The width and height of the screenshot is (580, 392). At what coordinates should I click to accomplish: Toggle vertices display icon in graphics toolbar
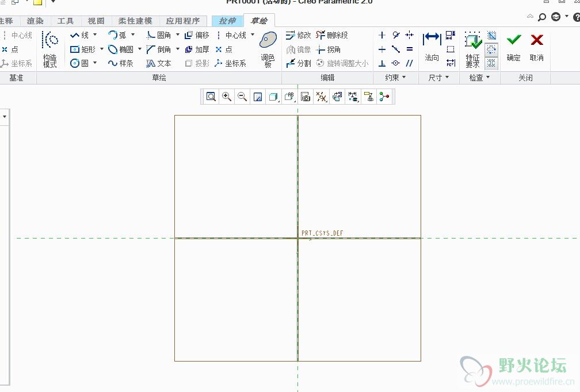[384, 97]
